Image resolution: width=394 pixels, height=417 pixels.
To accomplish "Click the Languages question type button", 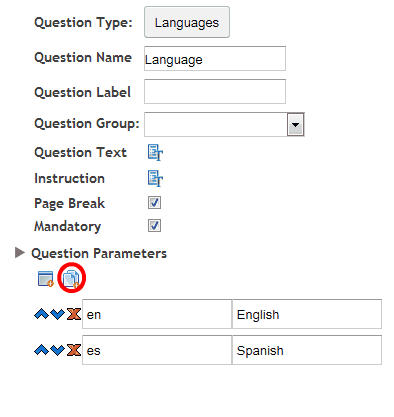I will tap(187, 22).
